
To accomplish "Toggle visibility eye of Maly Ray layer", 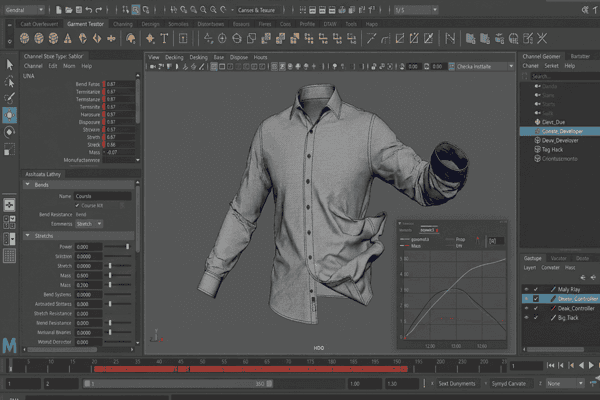I will tap(527, 289).
